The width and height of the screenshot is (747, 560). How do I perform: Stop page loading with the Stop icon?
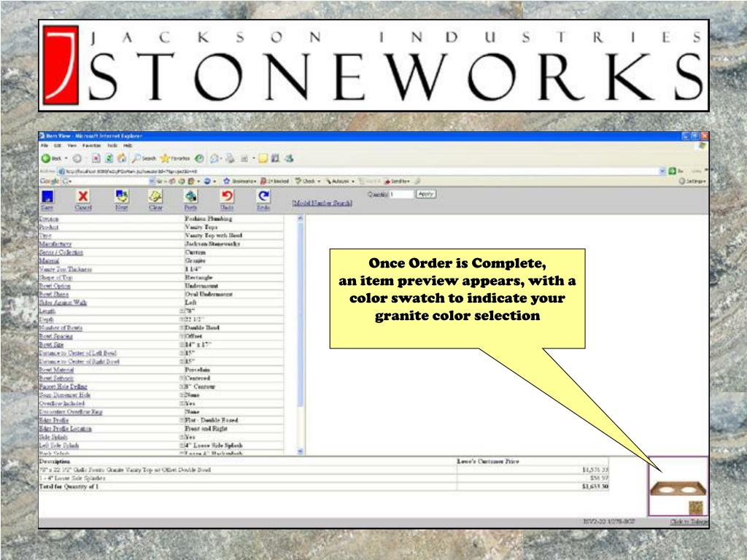point(96,158)
